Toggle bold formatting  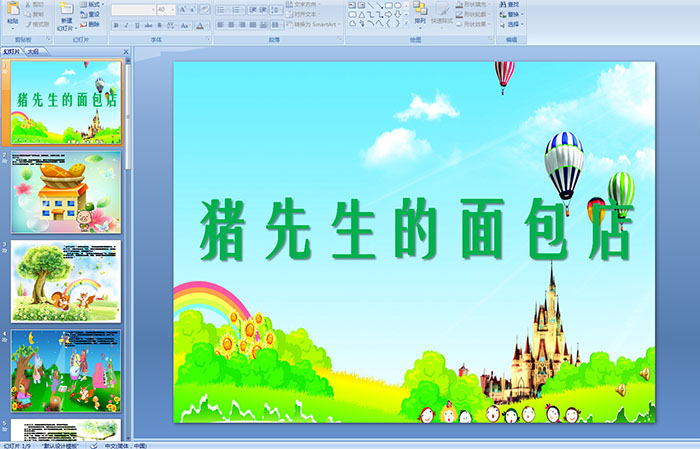[115, 24]
